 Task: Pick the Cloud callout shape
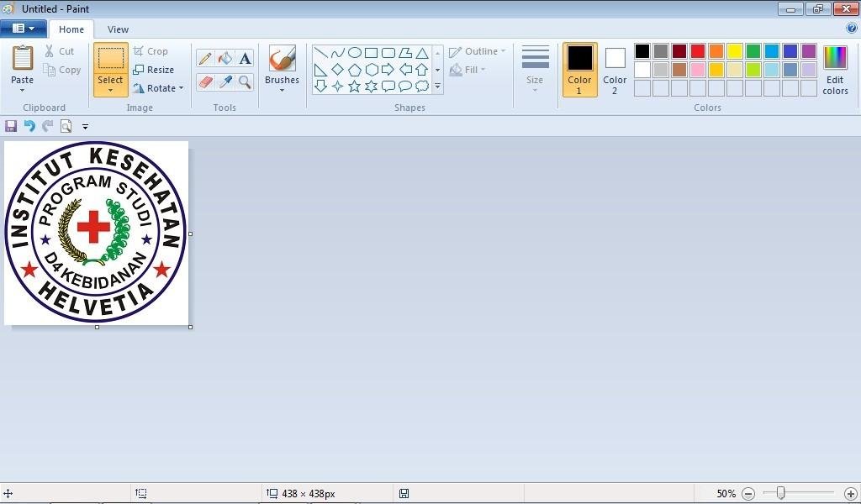422,87
